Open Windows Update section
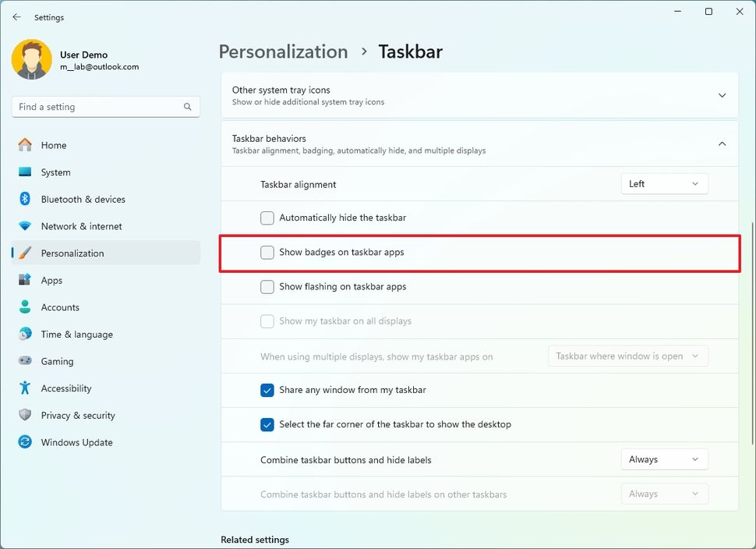The height and width of the screenshot is (549, 756). click(76, 442)
